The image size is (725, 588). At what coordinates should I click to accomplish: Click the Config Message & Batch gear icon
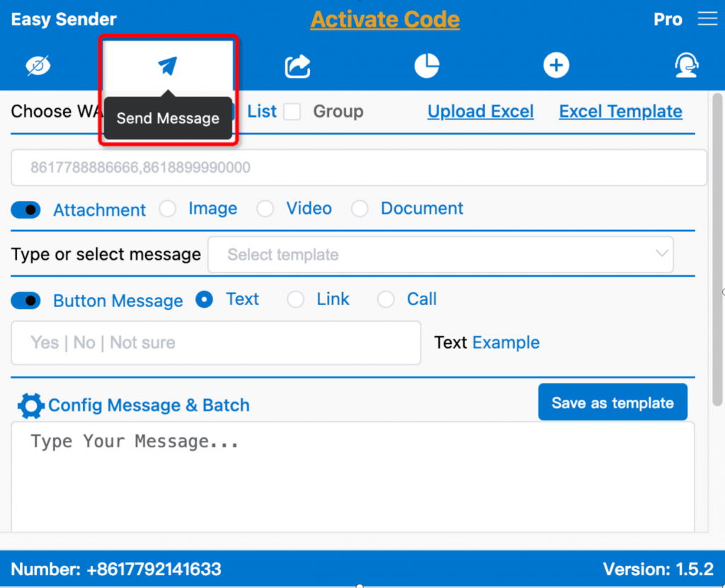[30, 405]
